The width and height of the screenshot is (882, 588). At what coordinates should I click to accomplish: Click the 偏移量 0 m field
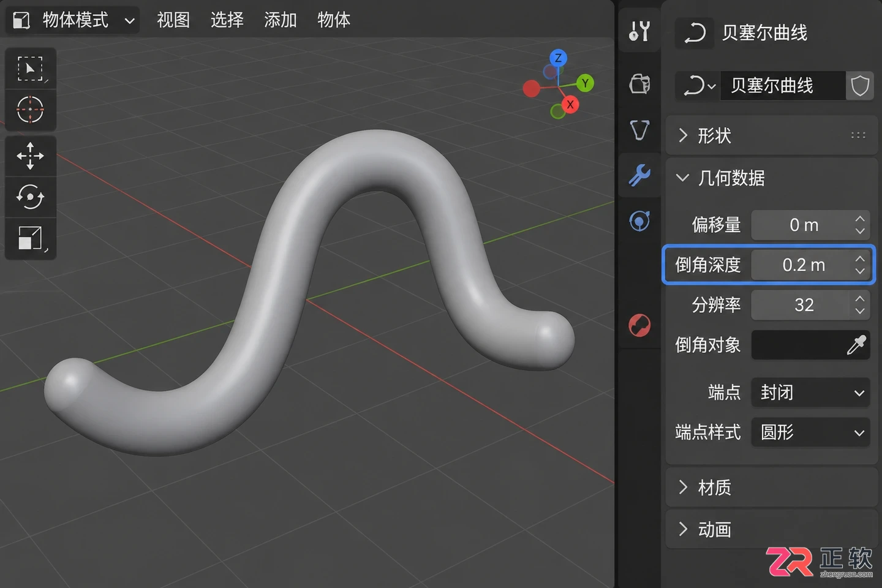[810, 225]
